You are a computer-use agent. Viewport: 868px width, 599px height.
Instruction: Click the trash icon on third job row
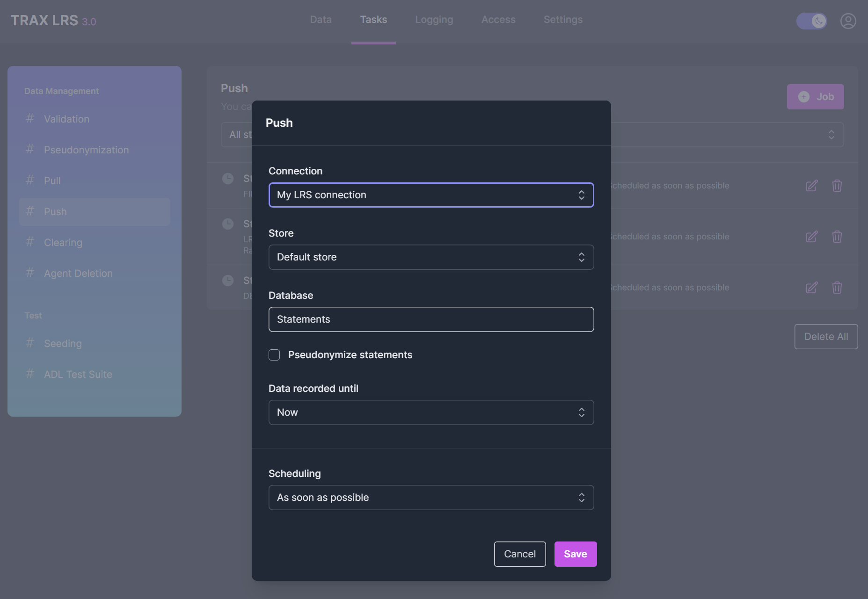point(837,288)
